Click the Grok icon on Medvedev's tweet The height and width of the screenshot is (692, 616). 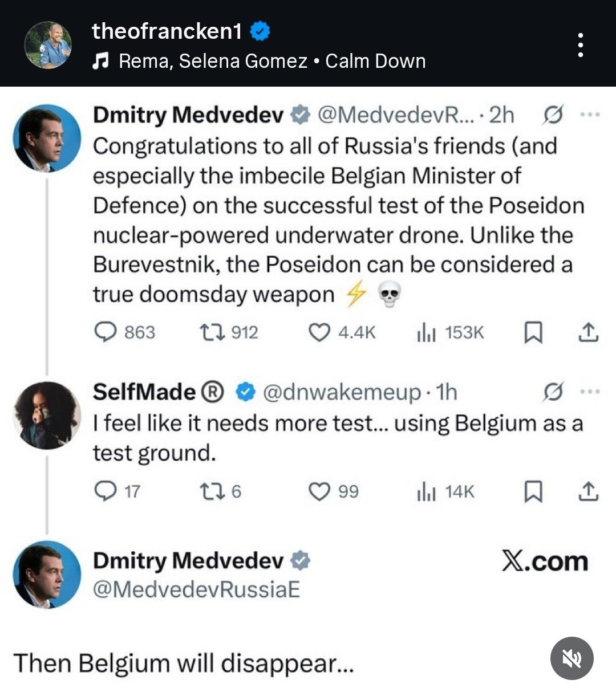click(x=553, y=115)
